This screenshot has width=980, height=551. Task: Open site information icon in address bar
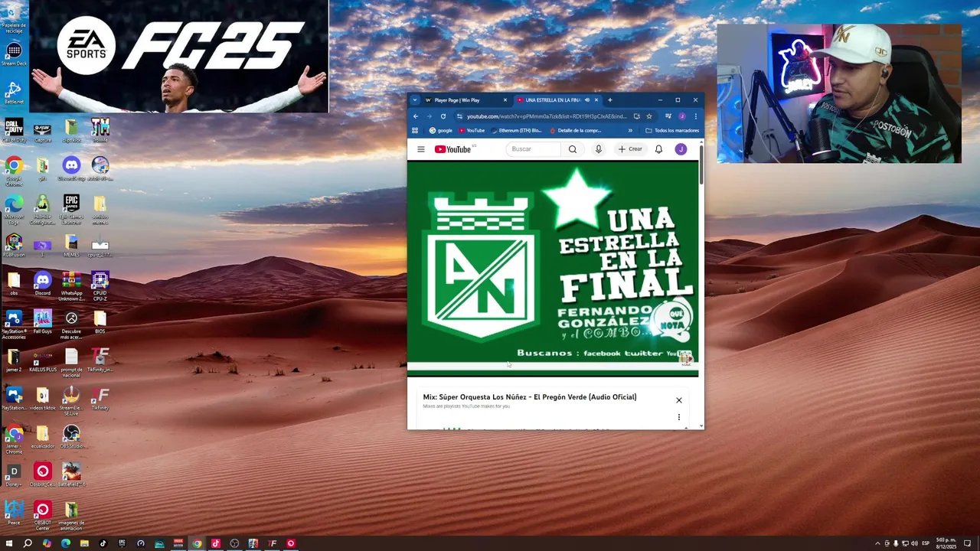pos(459,116)
